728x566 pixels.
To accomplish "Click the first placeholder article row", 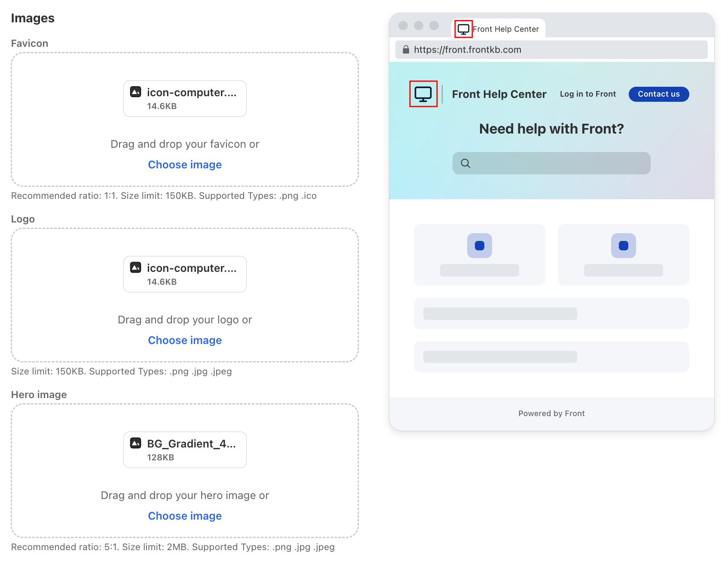I will tap(551, 313).
